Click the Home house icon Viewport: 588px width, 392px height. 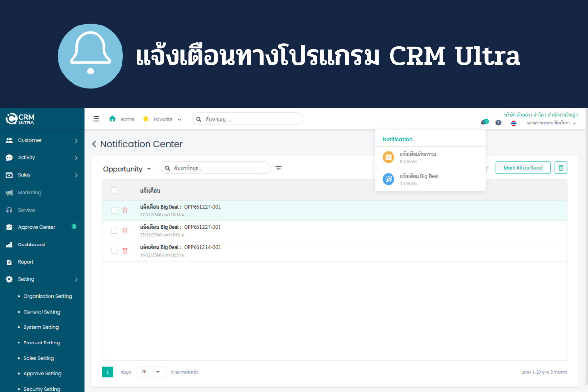(x=112, y=119)
